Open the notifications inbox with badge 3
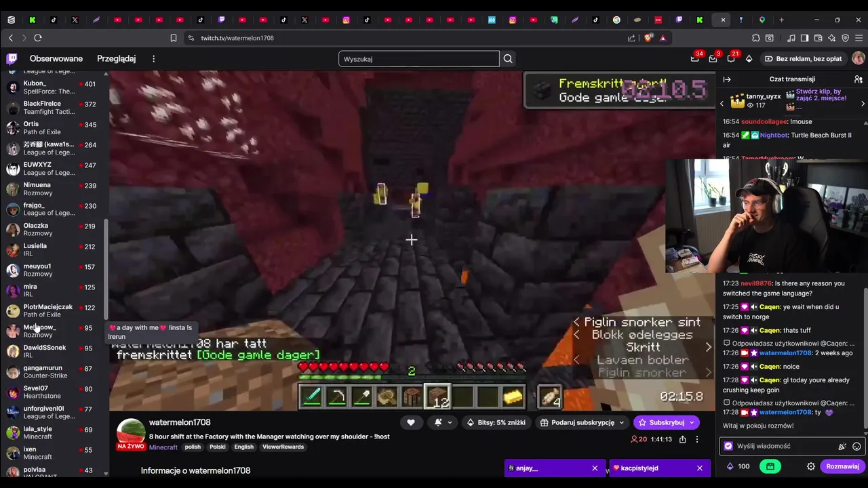 713,59
